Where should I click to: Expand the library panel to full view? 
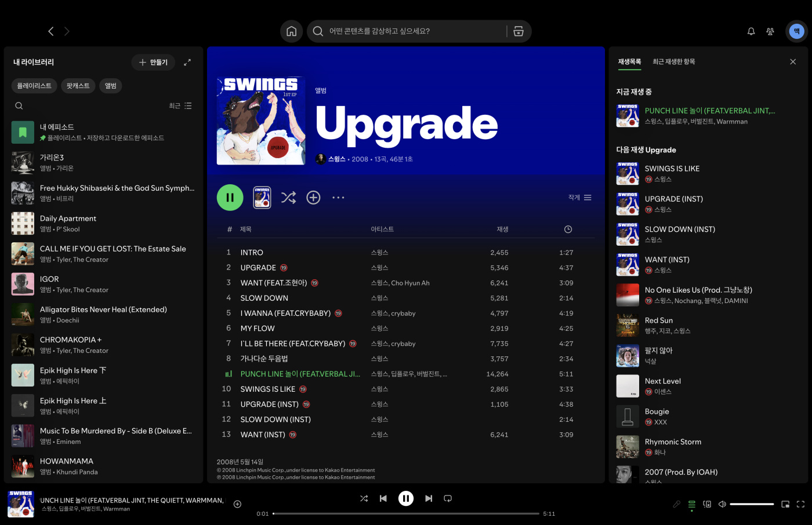point(187,63)
